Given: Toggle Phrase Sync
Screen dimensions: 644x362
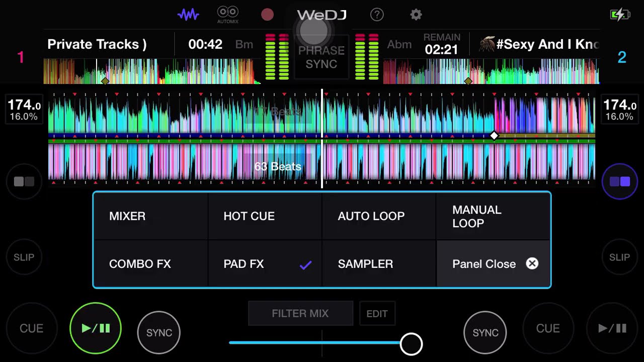Looking at the screenshot, I should coord(321,57).
